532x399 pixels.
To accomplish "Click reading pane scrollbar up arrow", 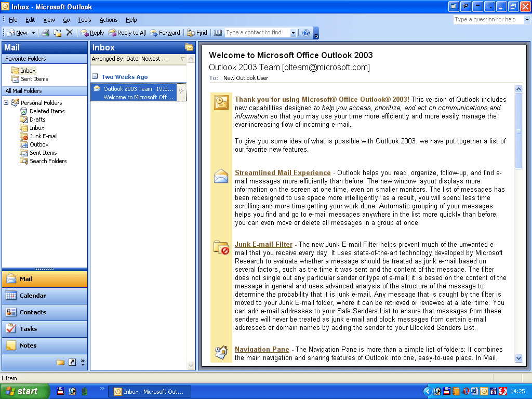I will 518,89.
